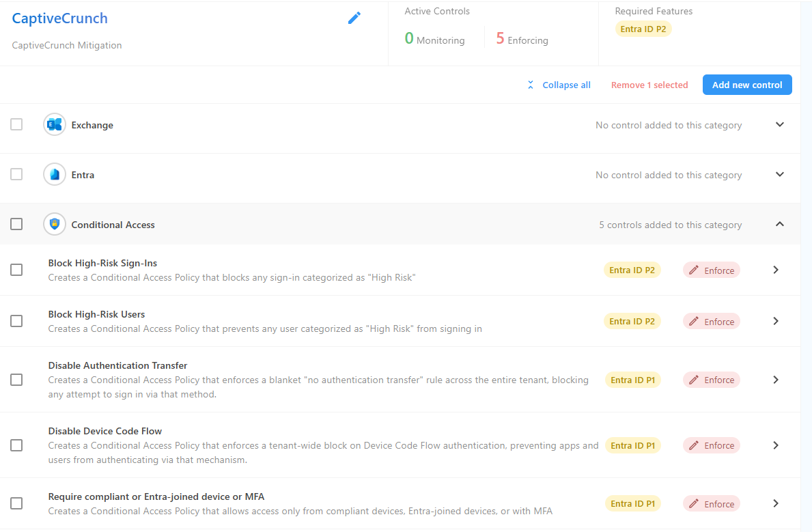Click Entra ID P2 tag under Required Features

pyautogui.click(x=643, y=29)
